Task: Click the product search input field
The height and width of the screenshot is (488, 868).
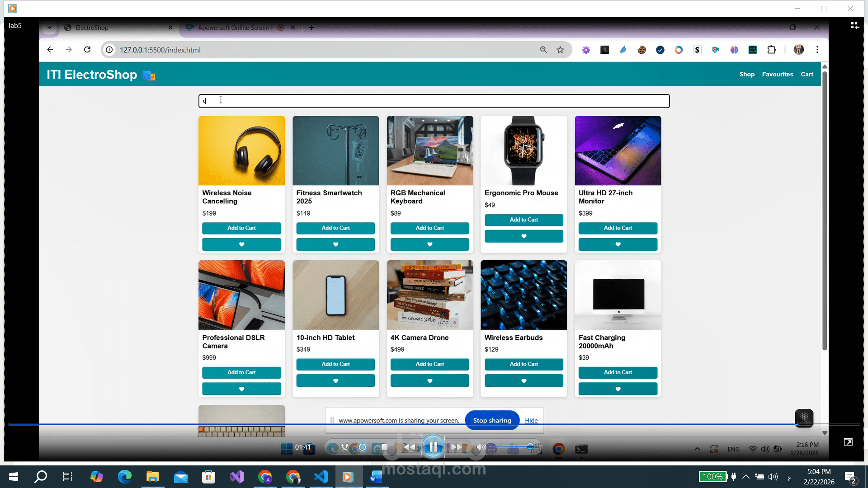Action: (x=434, y=101)
